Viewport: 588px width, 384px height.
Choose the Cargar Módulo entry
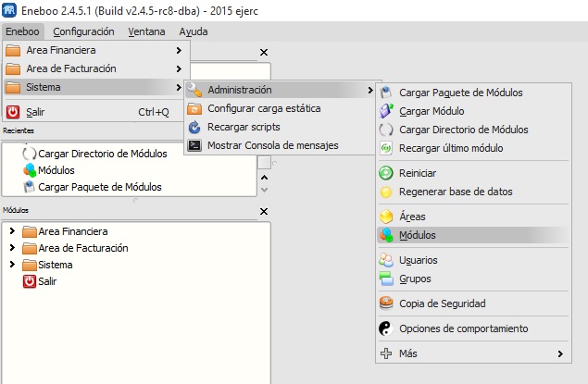pos(473,111)
